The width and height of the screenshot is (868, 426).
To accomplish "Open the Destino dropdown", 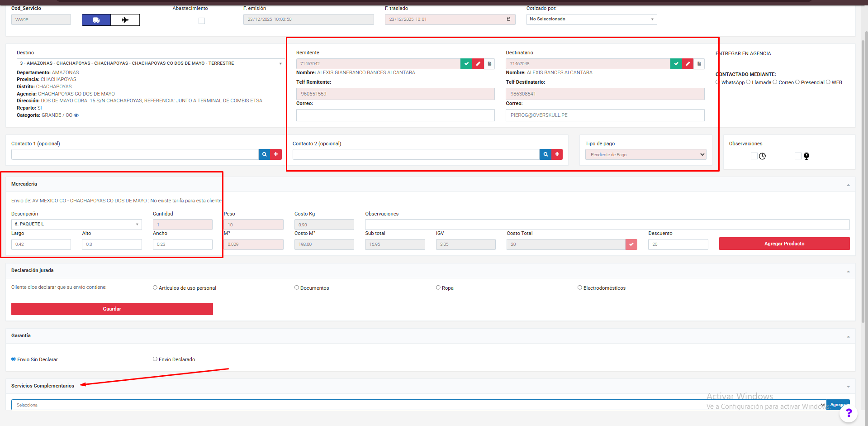I will [x=150, y=63].
